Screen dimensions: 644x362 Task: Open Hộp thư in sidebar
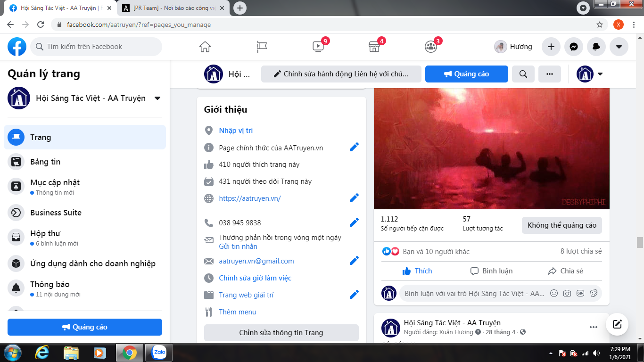[85, 238]
